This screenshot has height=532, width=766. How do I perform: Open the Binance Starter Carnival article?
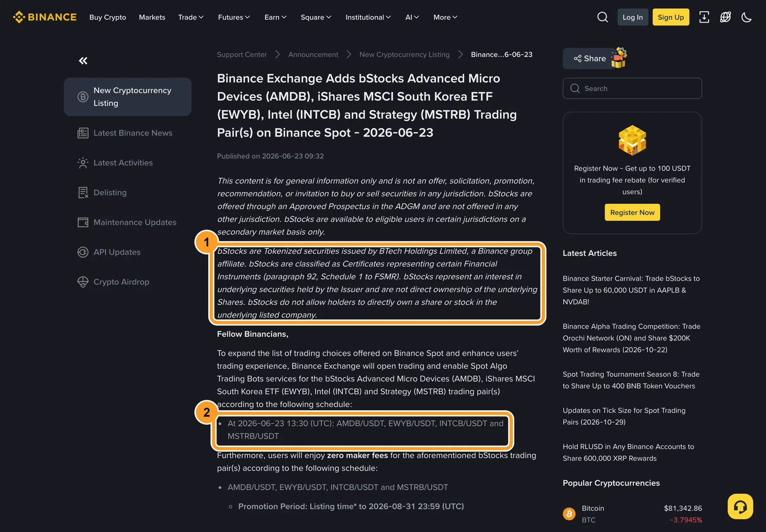pos(632,290)
